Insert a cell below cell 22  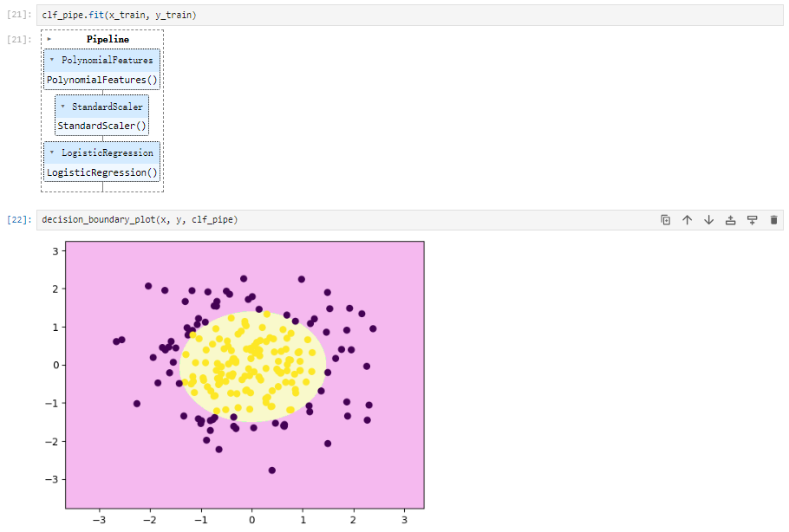tap(752, 220)
